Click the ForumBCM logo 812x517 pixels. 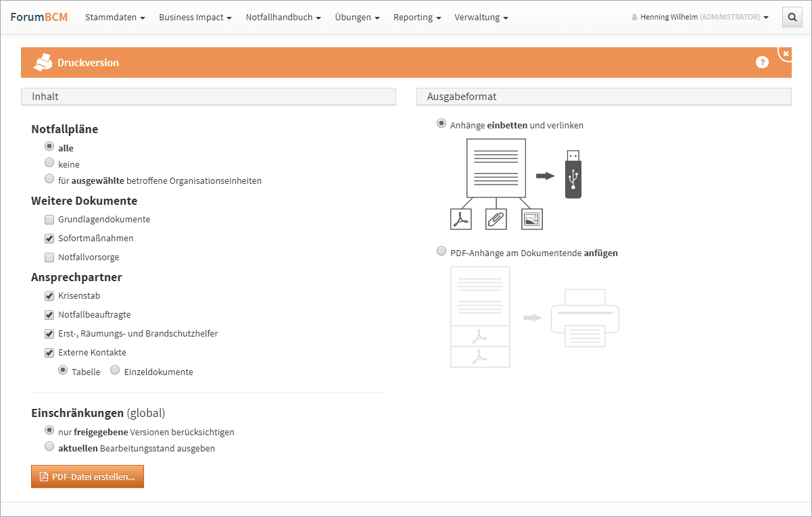(39, 17)
